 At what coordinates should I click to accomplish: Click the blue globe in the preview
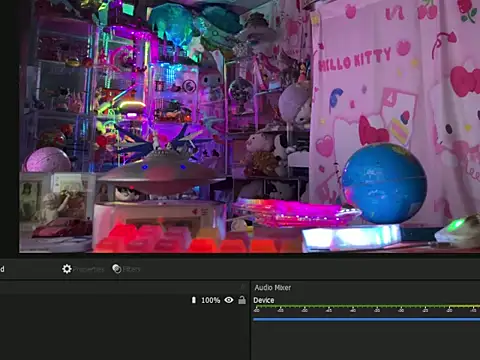pos(384,183)
